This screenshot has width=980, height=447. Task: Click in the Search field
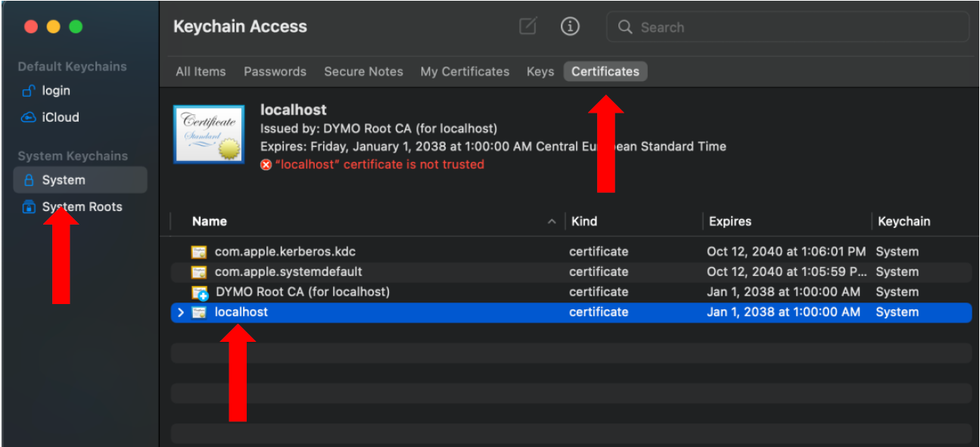795,27
